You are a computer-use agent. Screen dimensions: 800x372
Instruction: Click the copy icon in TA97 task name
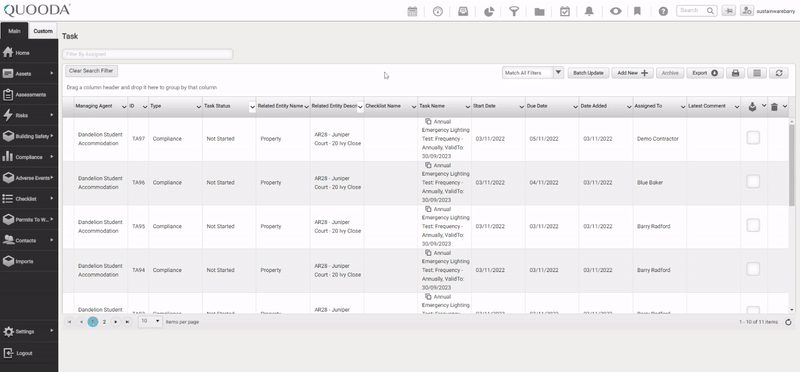428,121
